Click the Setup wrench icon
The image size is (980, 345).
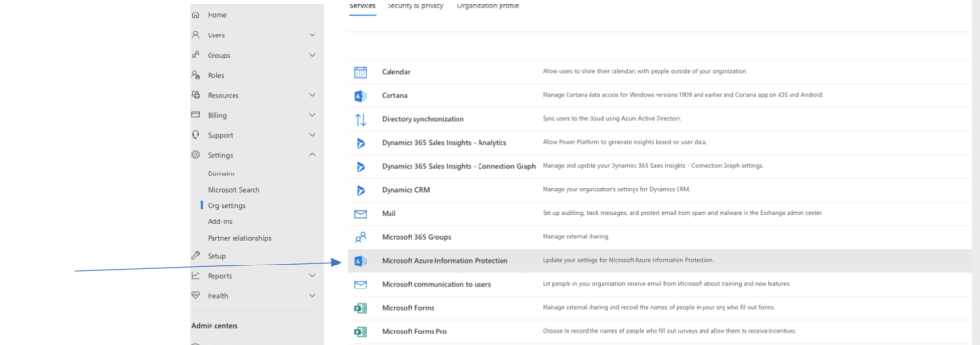pyautogui.click(x=196, y=256)
